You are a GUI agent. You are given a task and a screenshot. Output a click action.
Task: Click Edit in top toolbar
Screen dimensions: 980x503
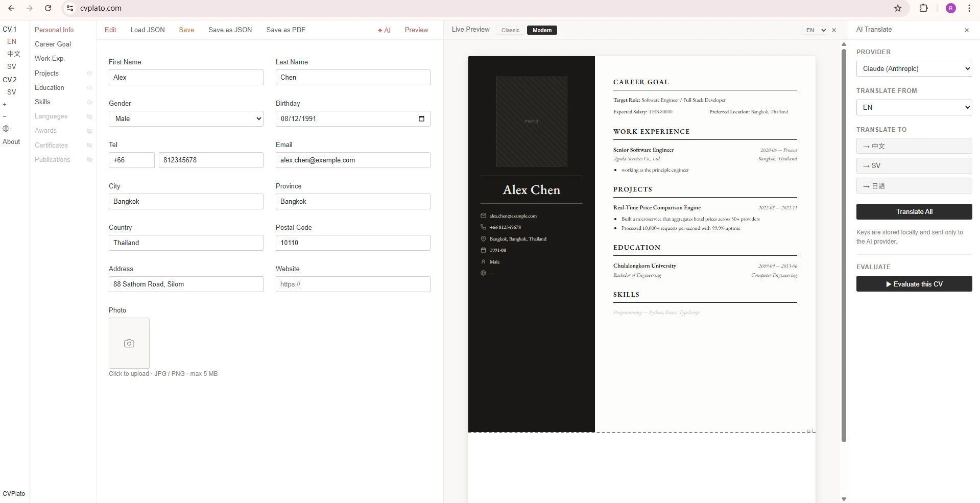click(x=110, y=30)
